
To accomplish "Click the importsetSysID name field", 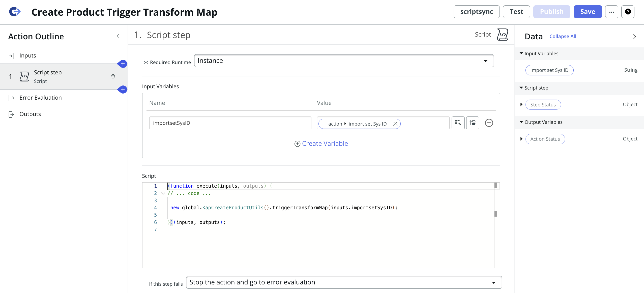I will (230, 123).
